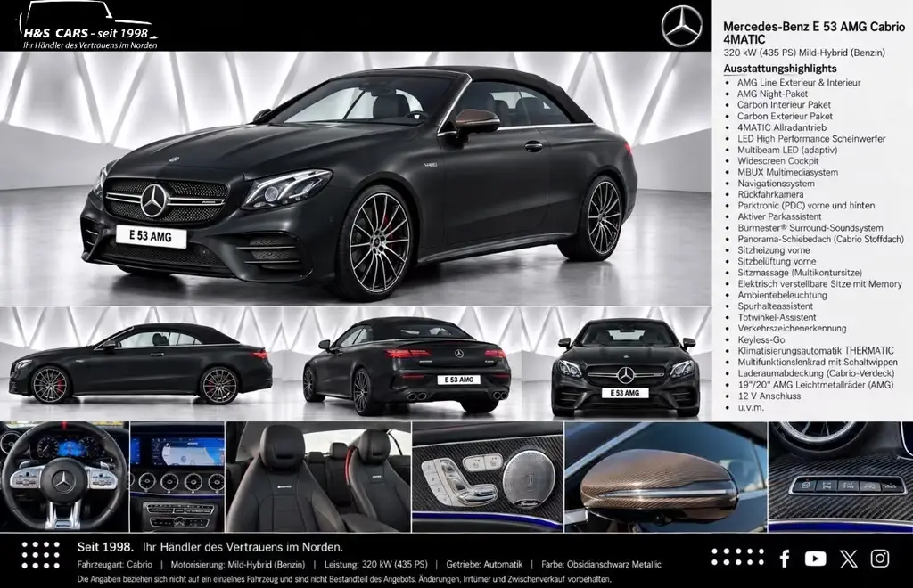This screenshot has height=588, width=913.
Task: Click '4MATIC Allradantrieb' item
Action: click(781, 127)
